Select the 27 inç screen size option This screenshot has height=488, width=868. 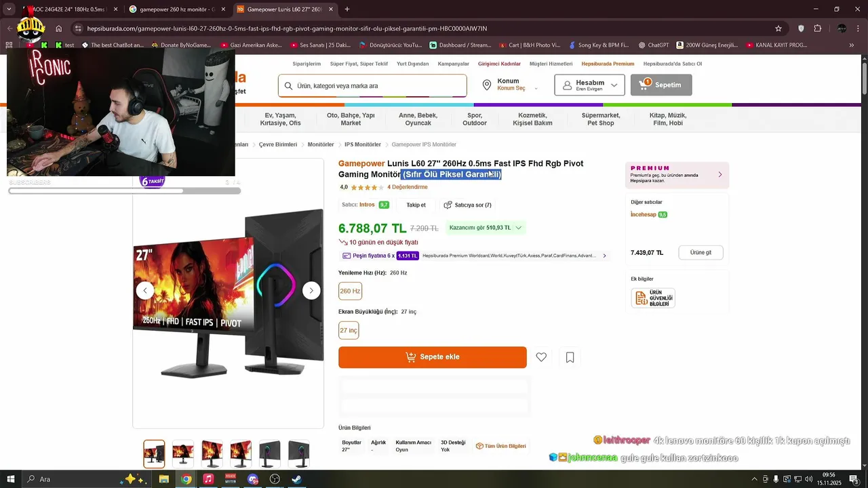tap(349, 330)
